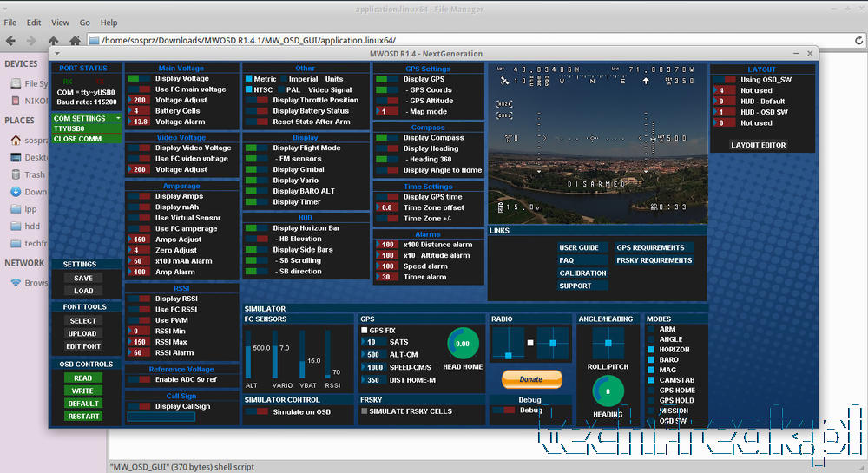Open the techfr folder in Places
The height and width of the screenshot is (473, 868).
point(29,243)
